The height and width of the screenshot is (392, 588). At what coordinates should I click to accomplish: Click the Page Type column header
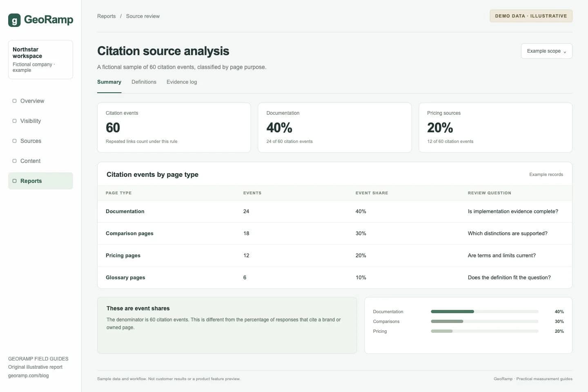point(118,193)
